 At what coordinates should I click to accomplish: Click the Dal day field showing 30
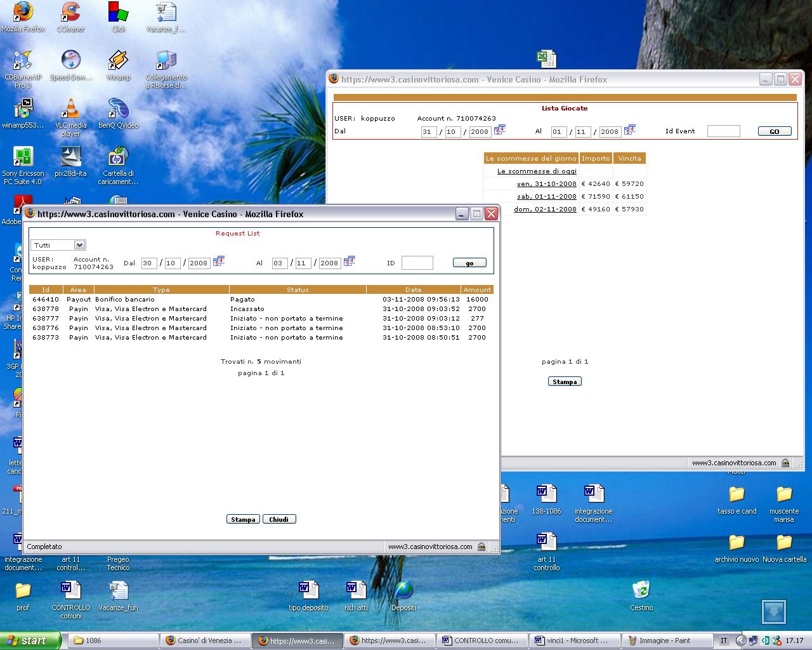click(149, 263)
